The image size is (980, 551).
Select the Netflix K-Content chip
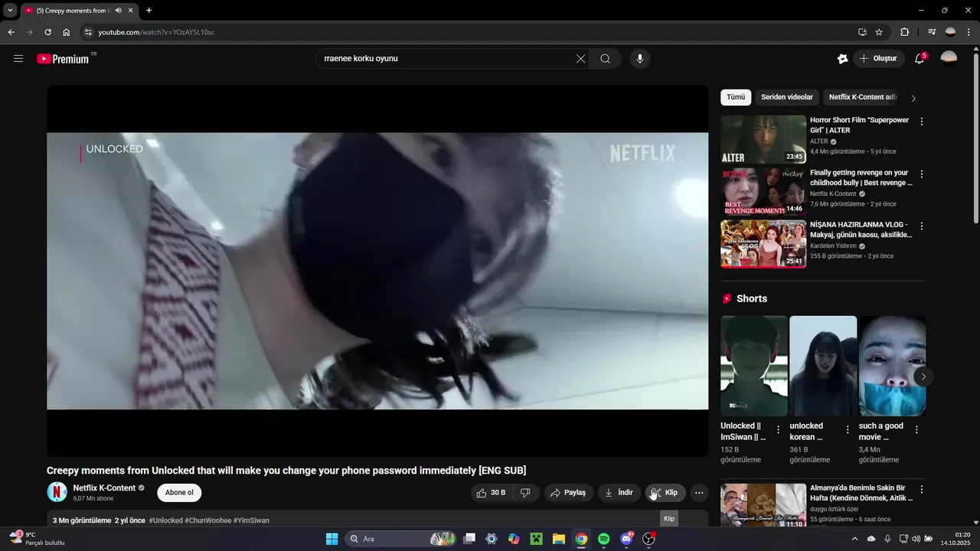click(862, 97)
